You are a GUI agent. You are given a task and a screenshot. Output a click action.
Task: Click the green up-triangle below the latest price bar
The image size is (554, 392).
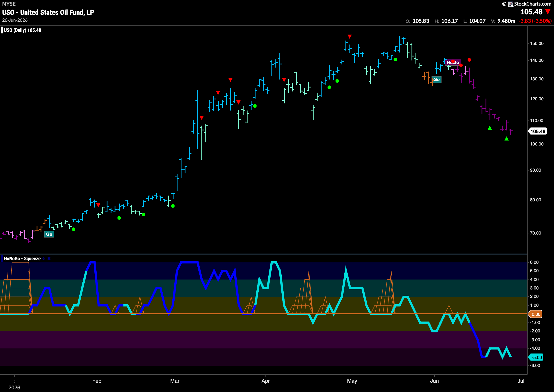click(507, 139)
